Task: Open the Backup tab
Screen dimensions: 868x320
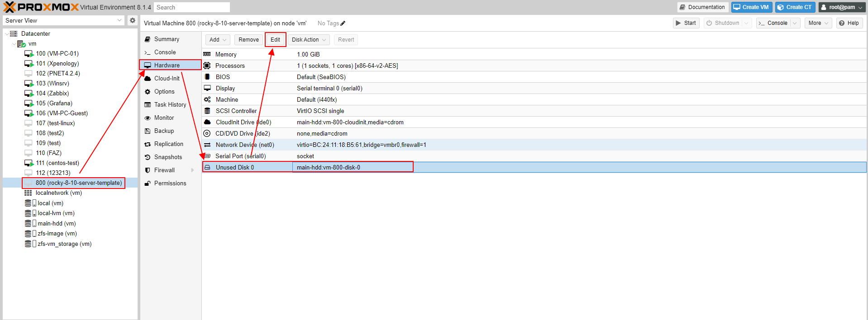Action: coord(171,131)
